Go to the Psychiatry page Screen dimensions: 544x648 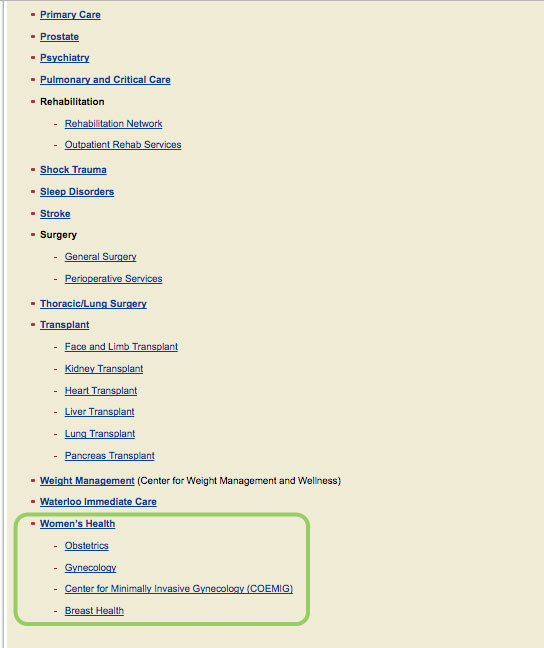point(65,58)
